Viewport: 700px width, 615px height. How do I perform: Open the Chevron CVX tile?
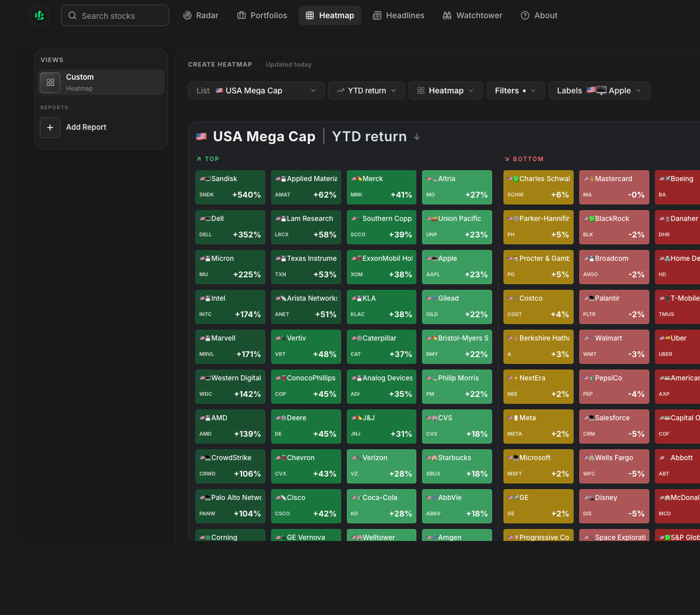click(x=306, y=466)
